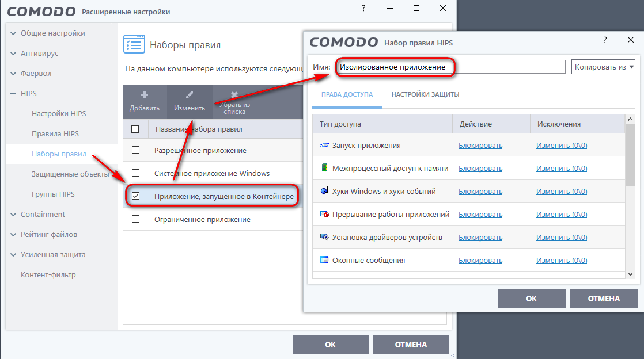Open Настройки HIPS page

tap(59, 114)
